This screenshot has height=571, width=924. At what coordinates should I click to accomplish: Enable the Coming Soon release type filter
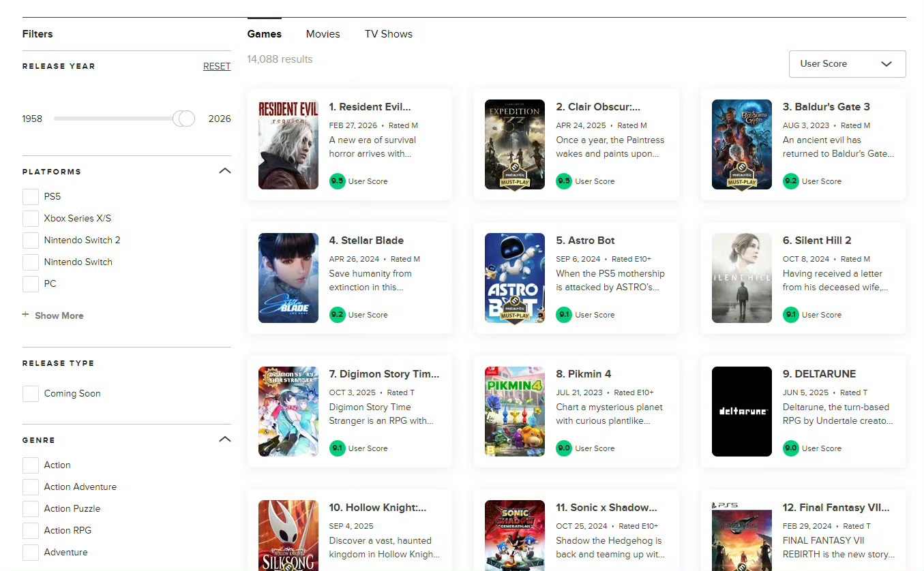pos(31,394)
